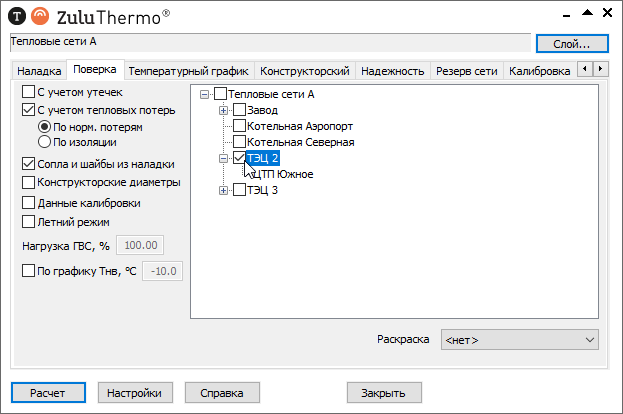Open the 'Раскраска' dropdown list
This screenshot has width=623, height=414.
pos(519,340)
